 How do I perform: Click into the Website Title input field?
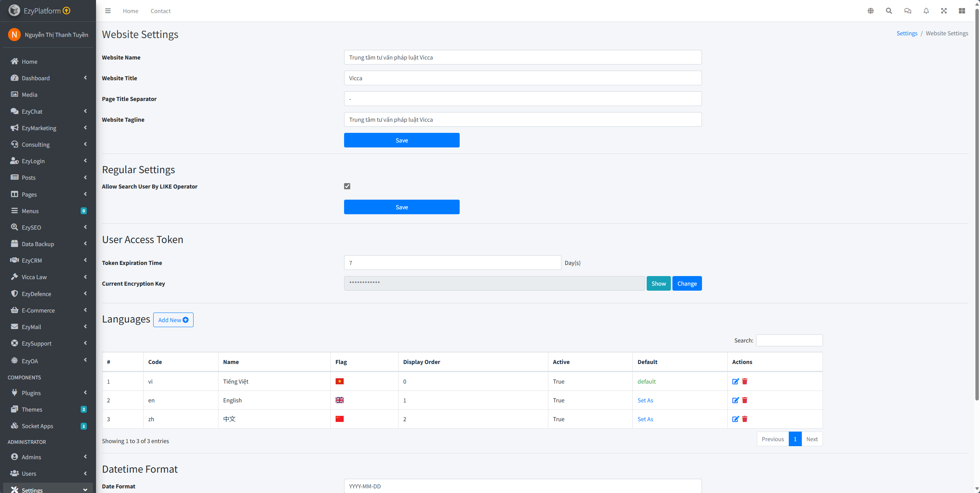coord(523,78)
